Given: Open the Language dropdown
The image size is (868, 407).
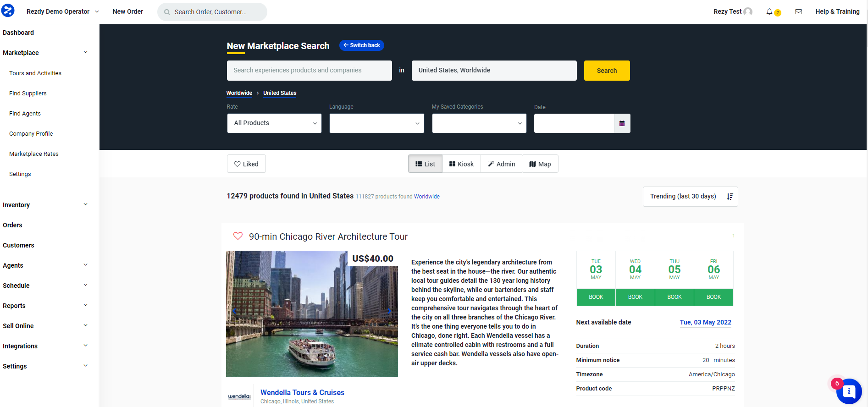Looking at the screenshot, I should (x=376, y=123).
